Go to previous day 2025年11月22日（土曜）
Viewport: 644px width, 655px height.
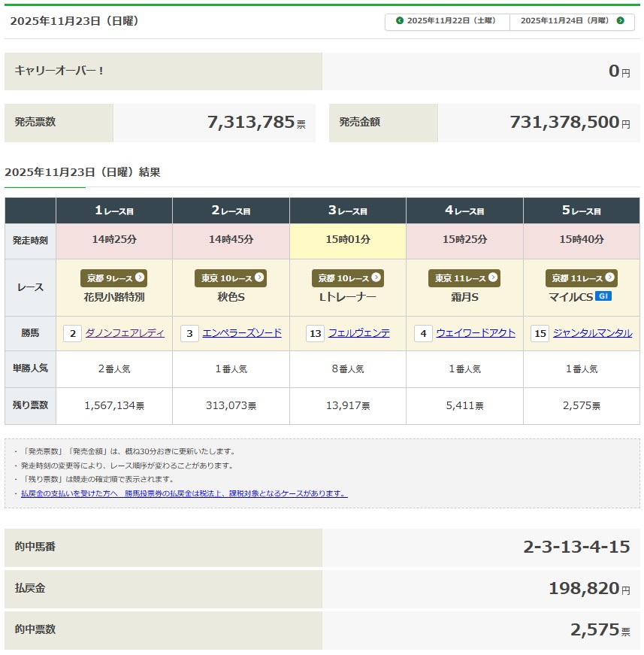click(x=447, y=21)
